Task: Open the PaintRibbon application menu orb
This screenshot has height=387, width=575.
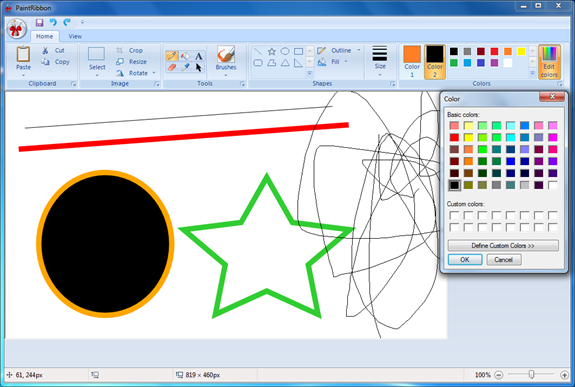Action: [x=17, y=29]
